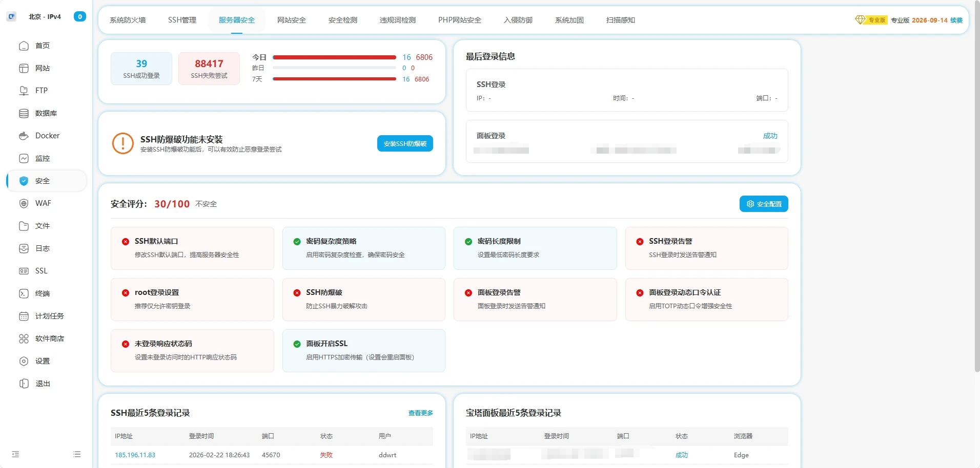
Task: Click the Docker icon in sidebar
Action: (24, 136)
